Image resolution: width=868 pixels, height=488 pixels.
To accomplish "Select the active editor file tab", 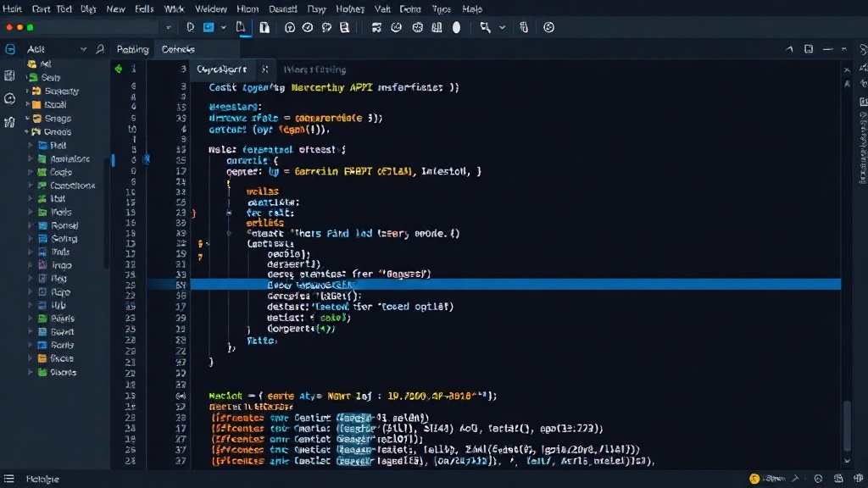I will tap(221, 69).
